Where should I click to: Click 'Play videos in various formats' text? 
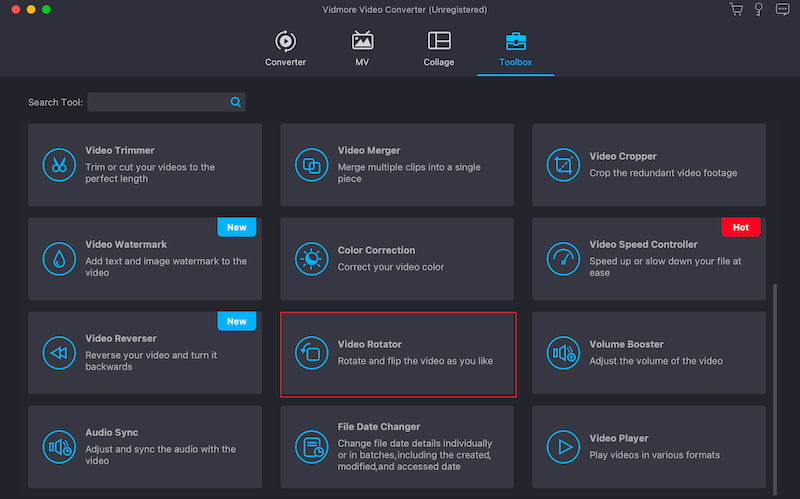pos(655,455)
